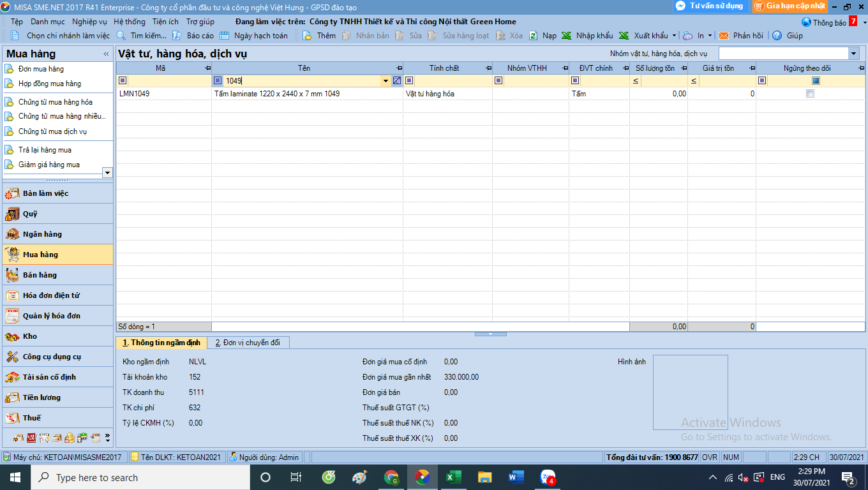The height and width of the screenshot is (490, 868).
Task: Open the Chọn chi nhánh làm việc tool
Action: (60, 36)
